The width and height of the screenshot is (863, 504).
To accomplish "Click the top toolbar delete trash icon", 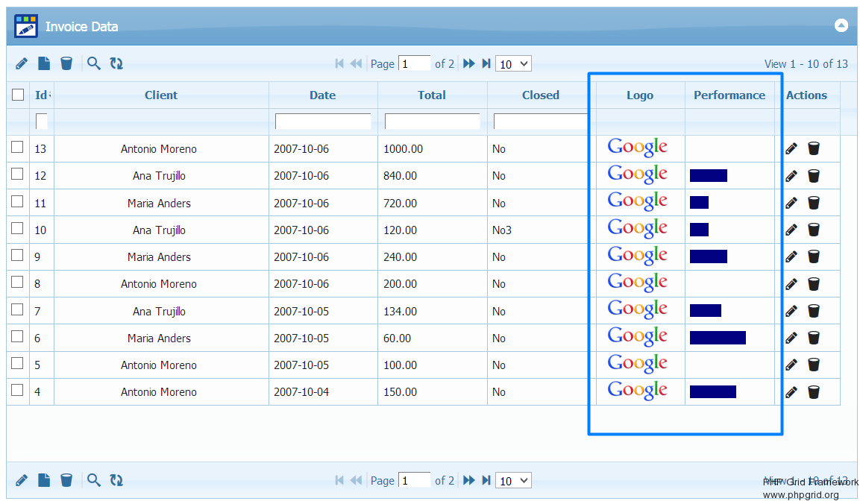I will 66,63.
